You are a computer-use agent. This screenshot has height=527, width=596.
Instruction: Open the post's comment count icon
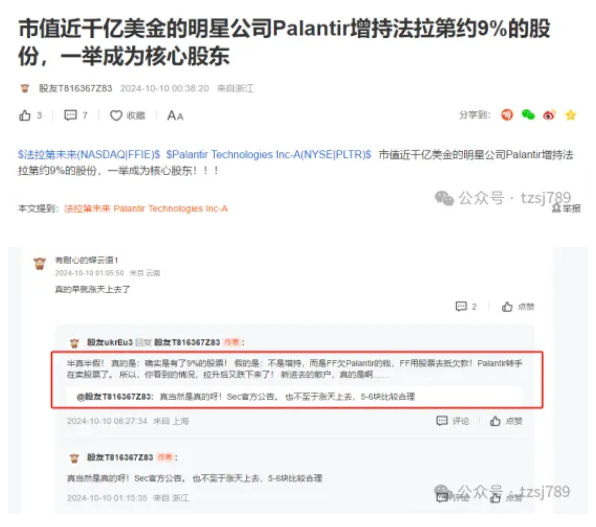[71, 115]
